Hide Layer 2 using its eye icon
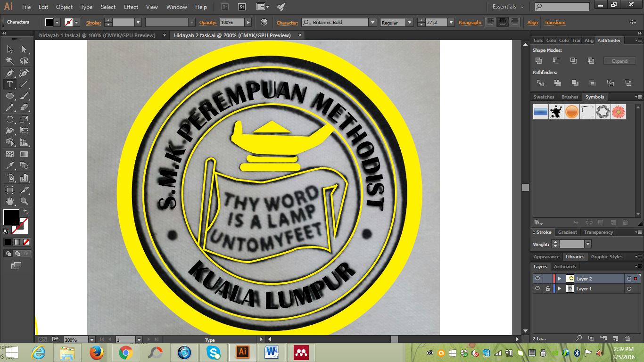644x362 pixels. point(537,279)
